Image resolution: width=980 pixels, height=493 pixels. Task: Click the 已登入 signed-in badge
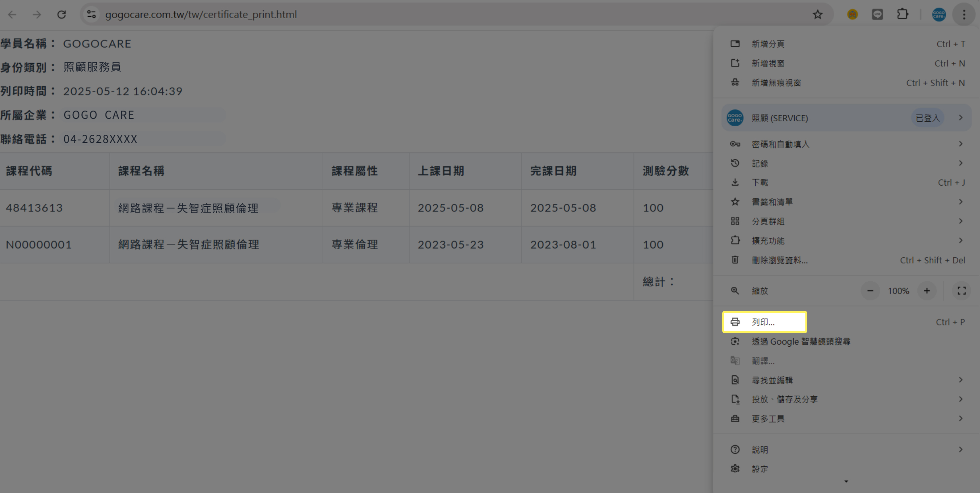(927, 118)
